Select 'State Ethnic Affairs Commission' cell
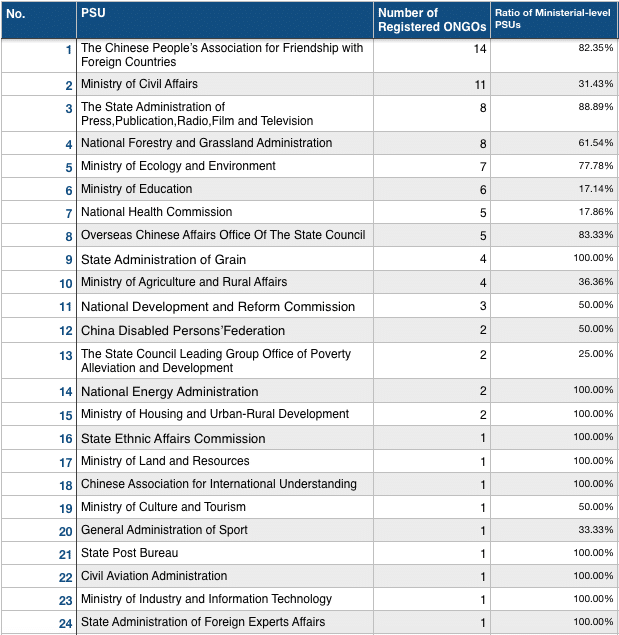Screen dimensions: 619x635 [225, 438]
